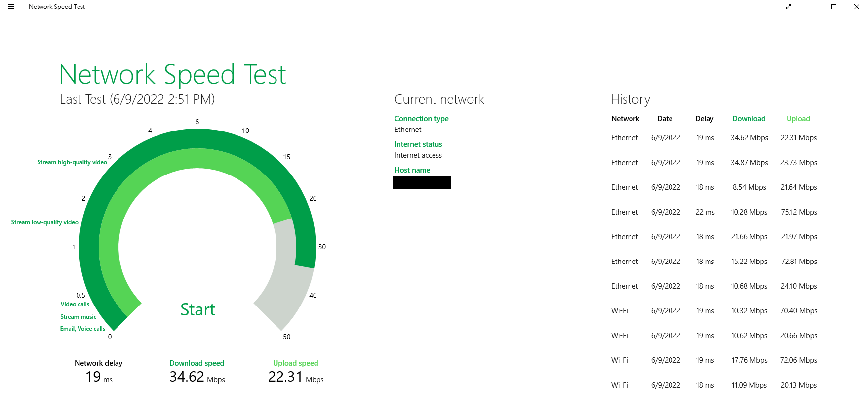Maximize the Network Speed Test window
This screenshot has width=868, height=394.
(x=834, y=7)
